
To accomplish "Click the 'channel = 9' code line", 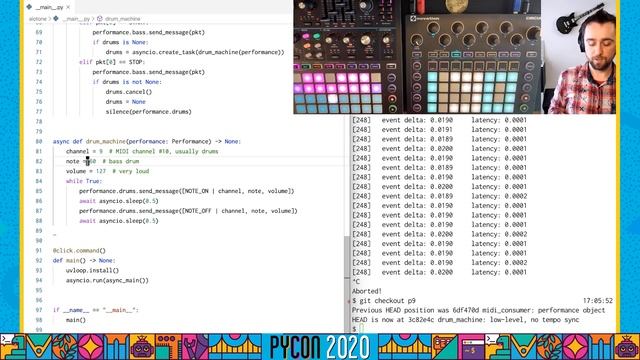I will coord(142,151).
